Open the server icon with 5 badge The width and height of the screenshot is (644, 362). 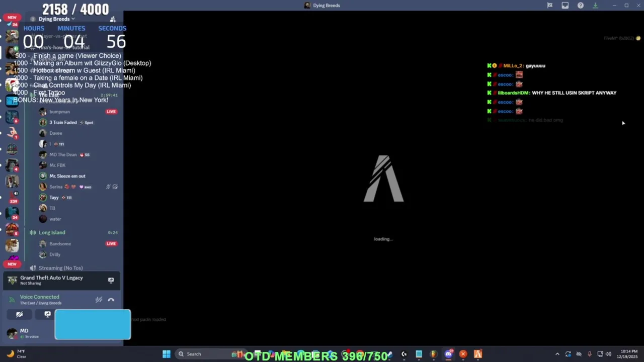tap(12, 229)
